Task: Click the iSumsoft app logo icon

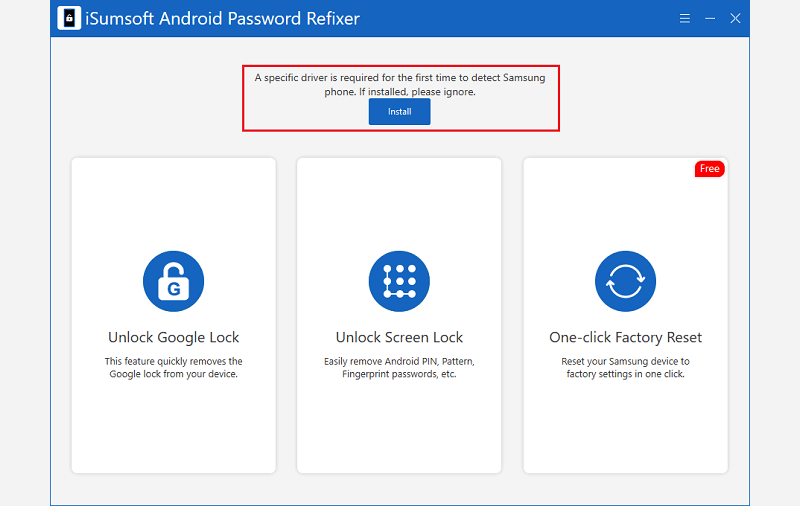Action: (x=69, y=18)
